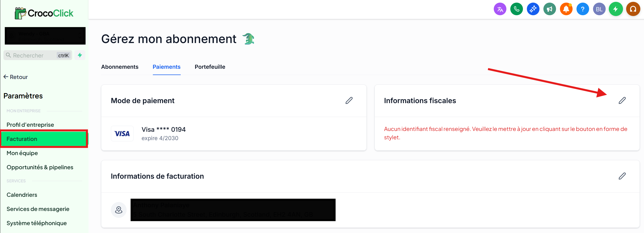Switch to the Portefeuille tab

210,67
